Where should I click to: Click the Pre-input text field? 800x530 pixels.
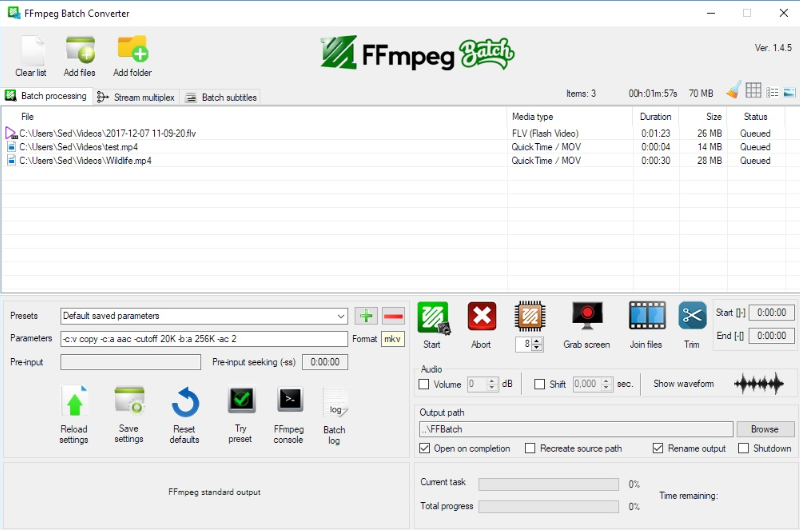click(x=131, y=362)
